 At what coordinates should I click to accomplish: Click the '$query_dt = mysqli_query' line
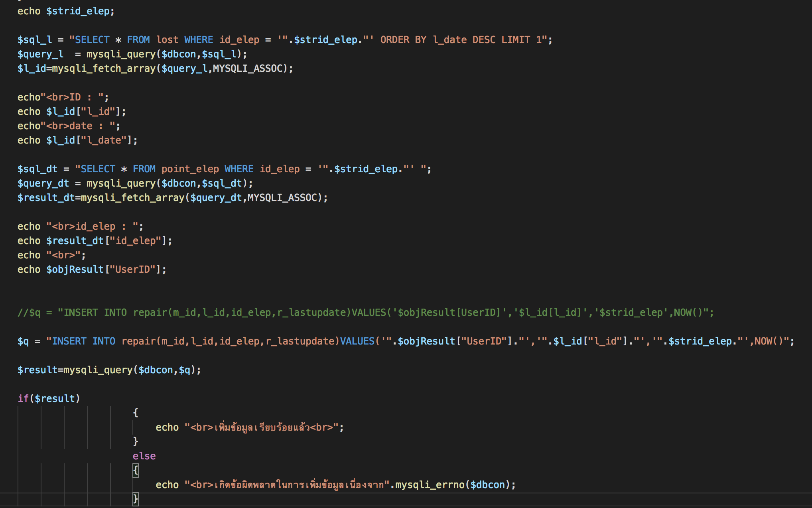135,183
